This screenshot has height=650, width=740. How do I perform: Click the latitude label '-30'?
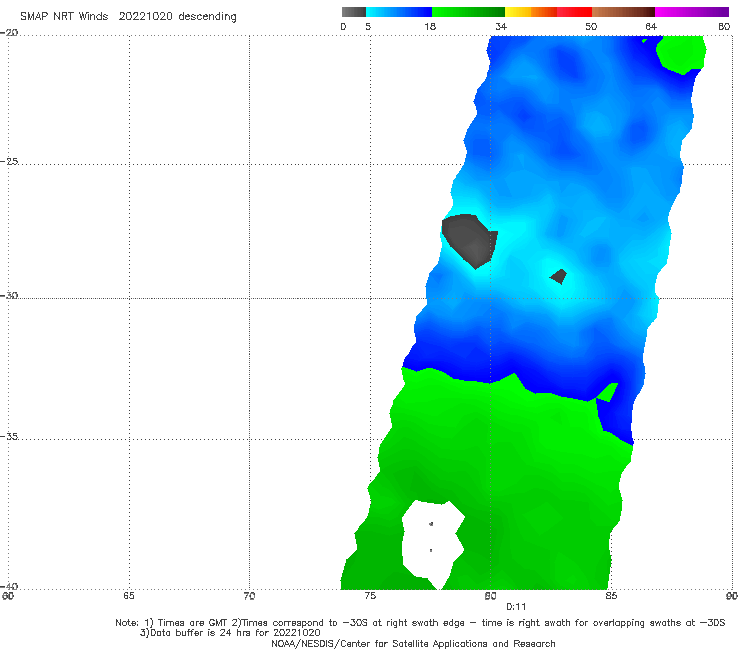(x=9, y=295)
